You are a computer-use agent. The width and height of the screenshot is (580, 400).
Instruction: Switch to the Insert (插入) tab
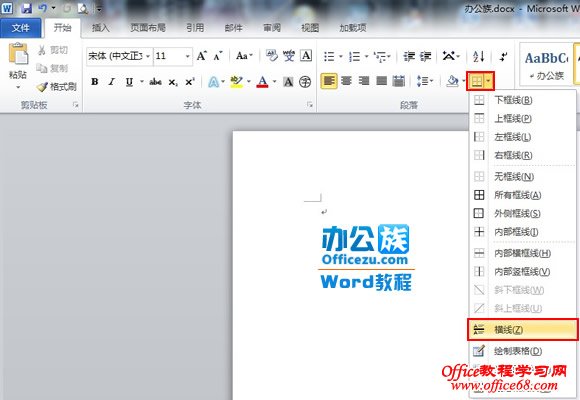pyautogui.click(x=101, y=28)
